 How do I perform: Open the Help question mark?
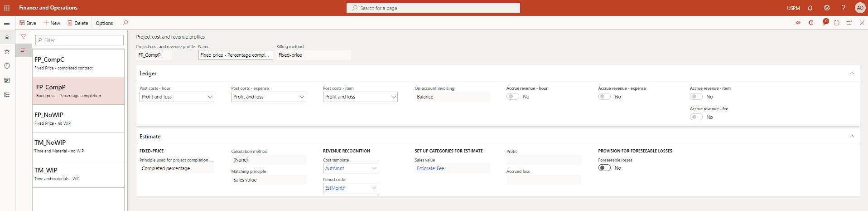[x=843, y=8]
